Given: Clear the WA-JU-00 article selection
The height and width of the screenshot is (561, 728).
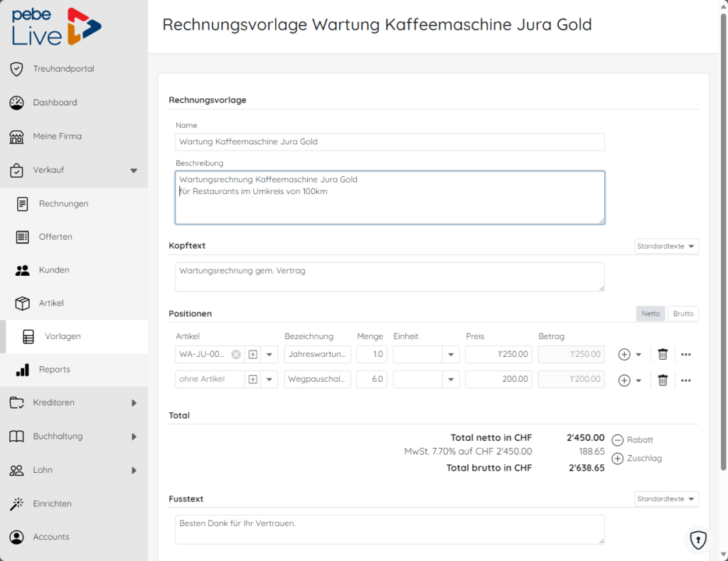Looking at the screenshot, I should point(236,354).
